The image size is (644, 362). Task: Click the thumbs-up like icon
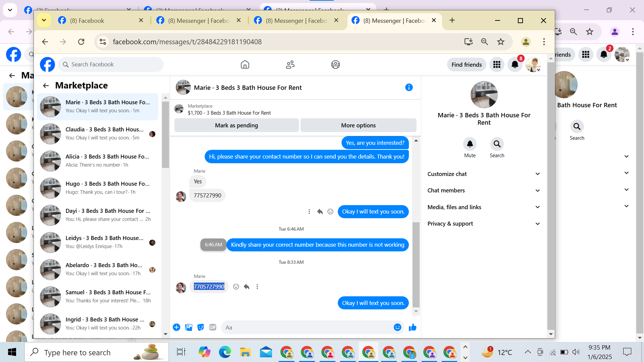point(413,327)
